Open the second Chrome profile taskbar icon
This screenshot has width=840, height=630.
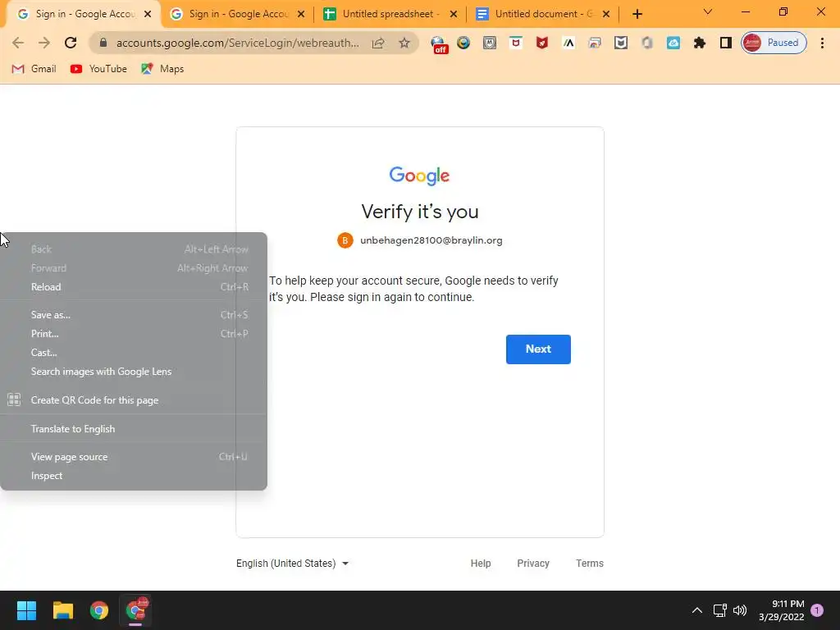coord(135,610)
